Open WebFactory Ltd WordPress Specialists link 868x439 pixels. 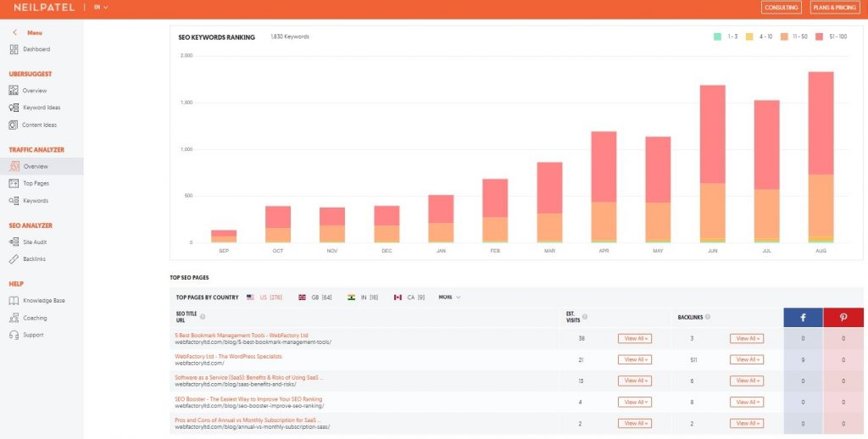point(228,357)
